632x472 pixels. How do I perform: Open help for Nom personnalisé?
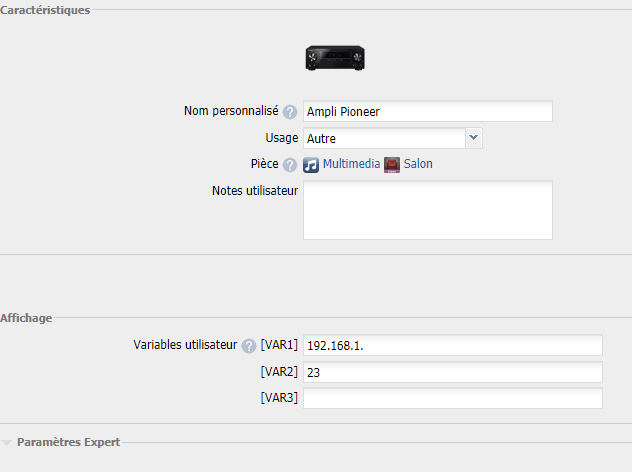point(289,112)
